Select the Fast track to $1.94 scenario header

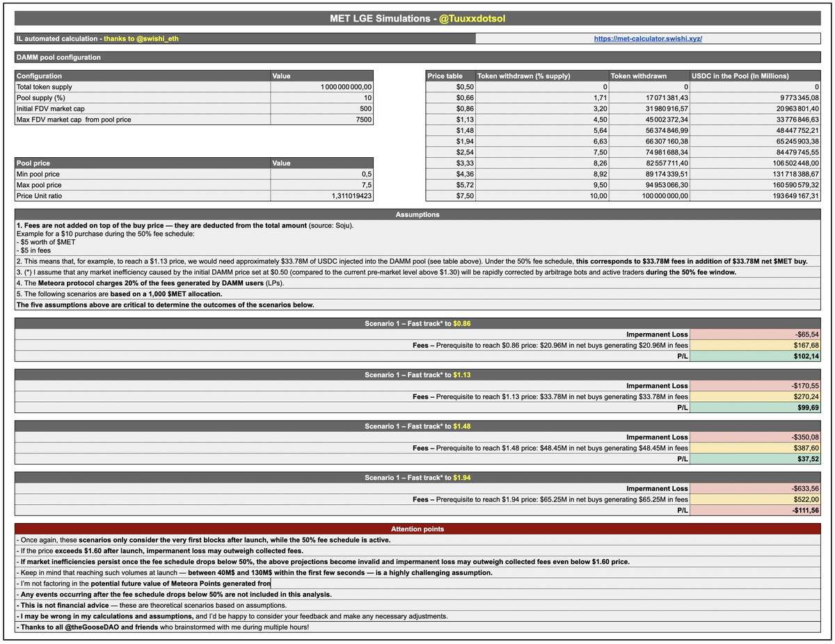pyautogui.click(x=417, y=478)
